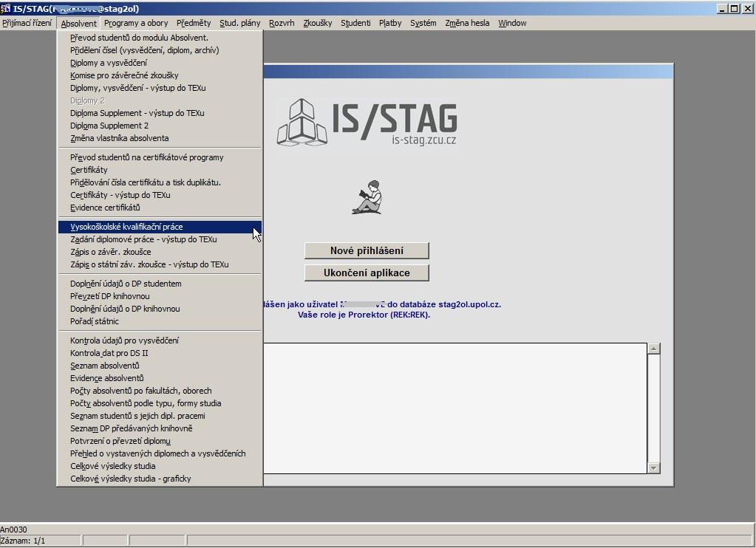
Task: Close the open Absolvent menu
Action: [x=79, y=23]
